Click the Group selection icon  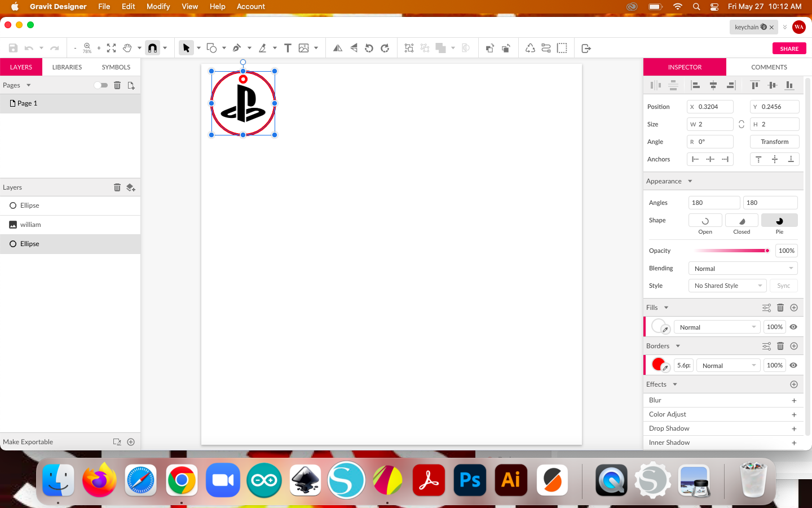(x=409, y=48)
